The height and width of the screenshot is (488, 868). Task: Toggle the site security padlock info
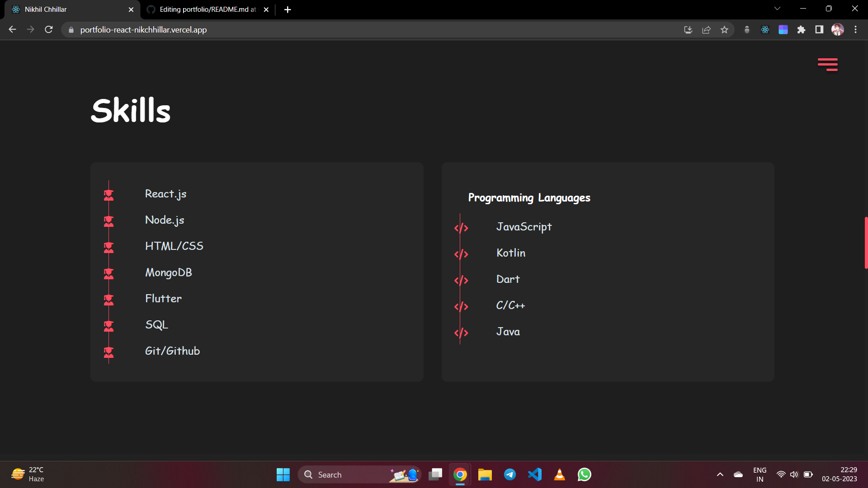click(71, 30)
